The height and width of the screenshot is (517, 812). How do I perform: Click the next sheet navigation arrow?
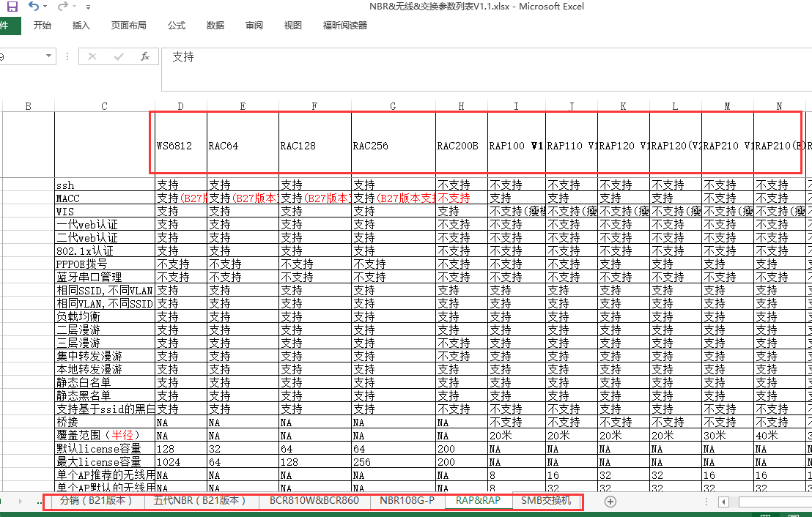point(21,501)
